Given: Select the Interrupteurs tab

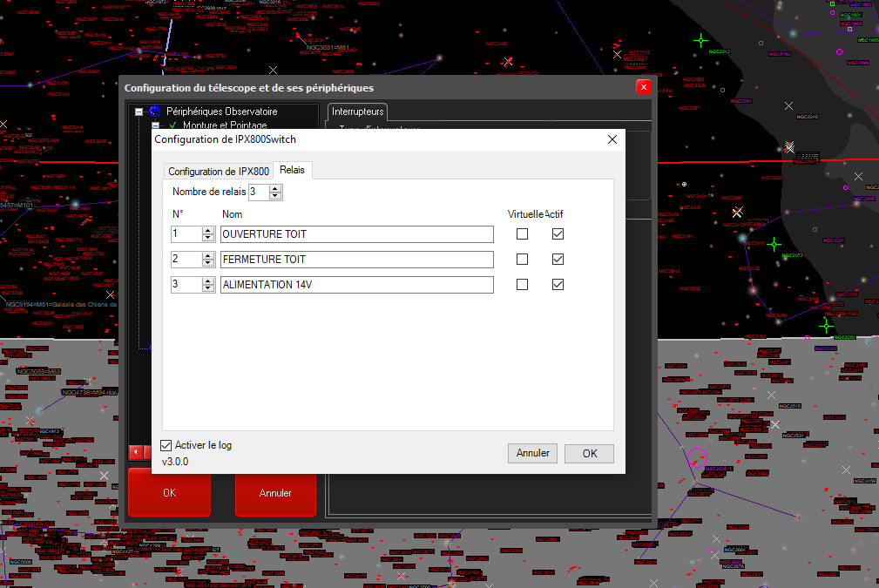Looking at the screenshot, I should (x=358, y=112).
